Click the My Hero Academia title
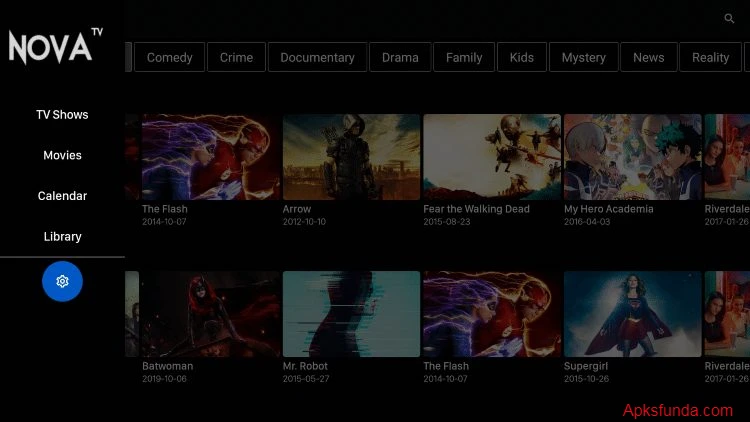The width and height of the screenshot is (750, 422). click(x=608, y=209)
